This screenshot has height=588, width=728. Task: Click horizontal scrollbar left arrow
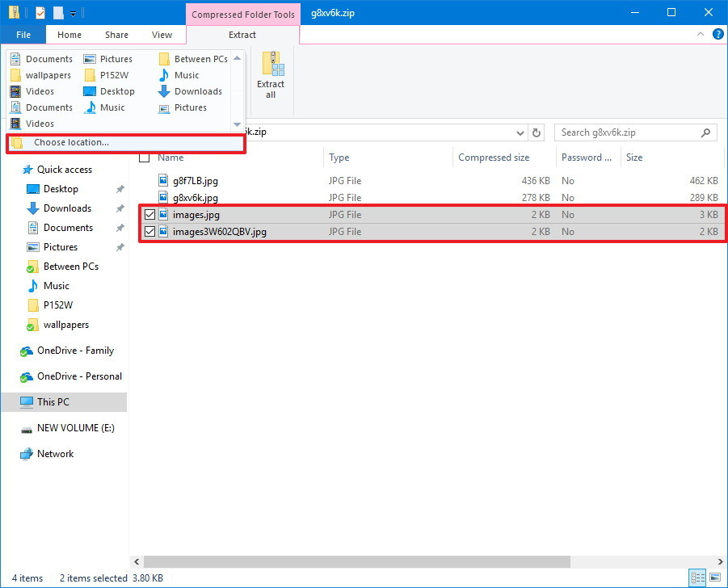pyautogui.click(x=137, y=561)
